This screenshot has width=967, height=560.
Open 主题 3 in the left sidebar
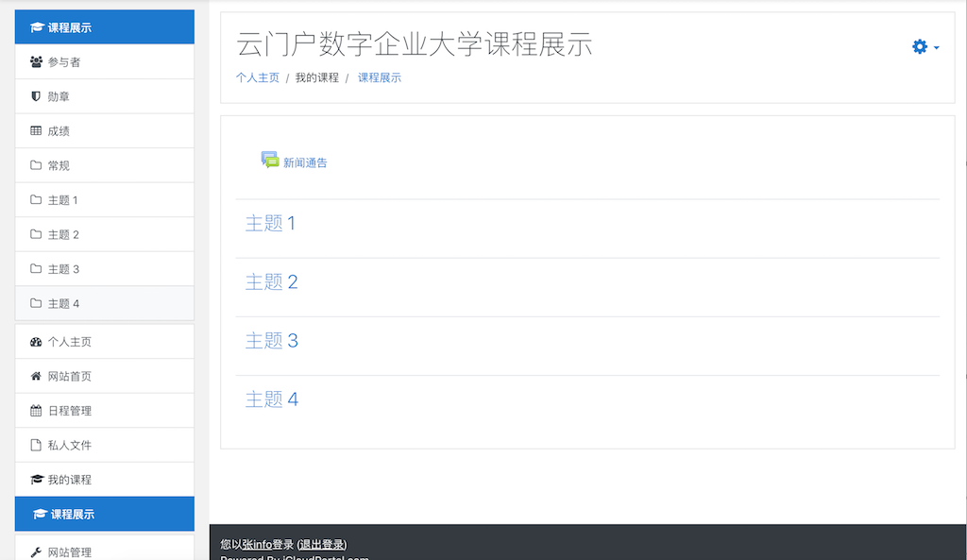[x=62, y=269]
